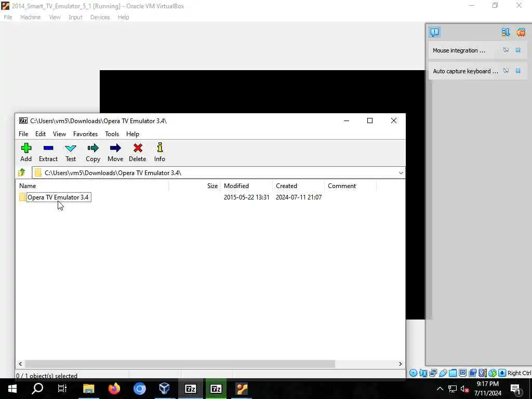Image resolution: width=532 pixels, height=399 pixels.
Task: Click the globe mouse integration status indicator
Action: 492,373
